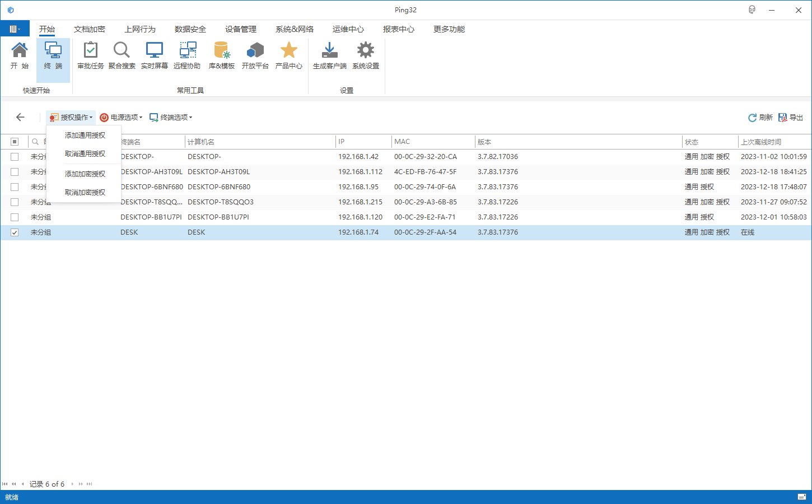The width and height of the screenshot is (812, 504).
Task: Open 系统设置 gear icon
Action: click(x=366, y=50)
